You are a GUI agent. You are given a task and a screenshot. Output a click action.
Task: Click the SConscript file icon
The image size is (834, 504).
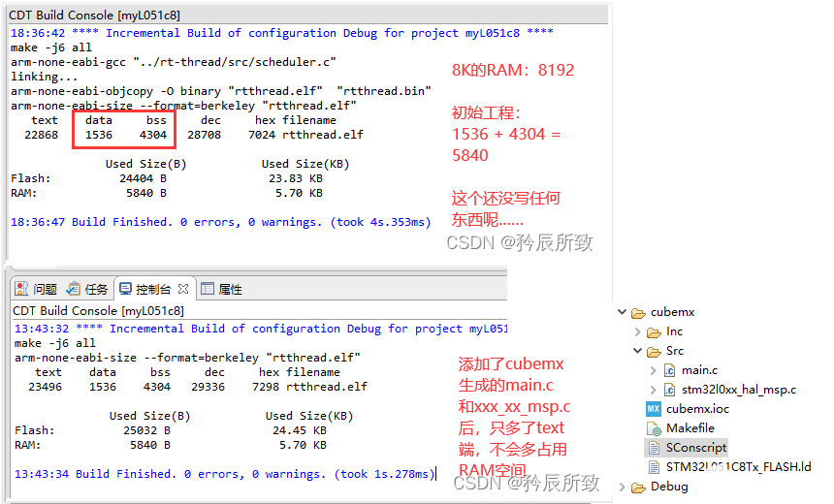[x=654, y=448]
